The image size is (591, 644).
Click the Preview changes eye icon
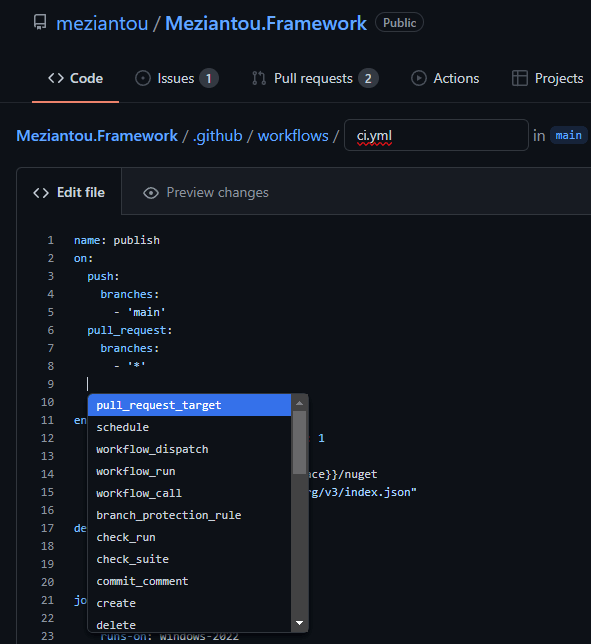click(x=151, y=193)
